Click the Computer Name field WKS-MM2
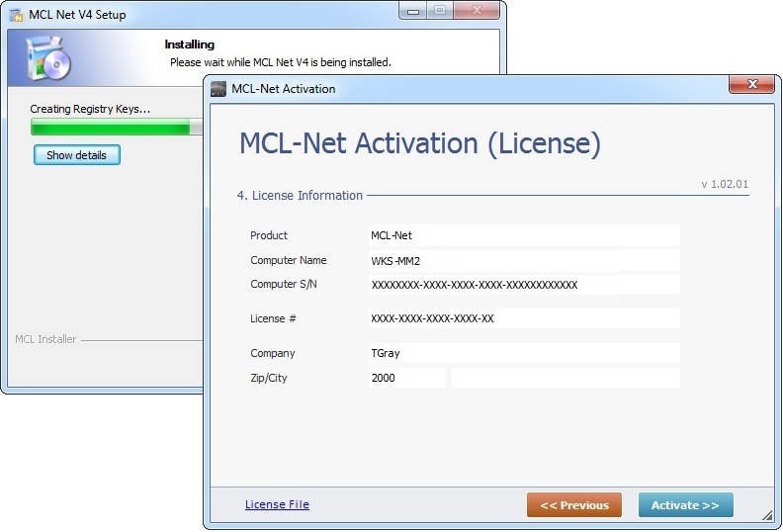 pos(524,260)
